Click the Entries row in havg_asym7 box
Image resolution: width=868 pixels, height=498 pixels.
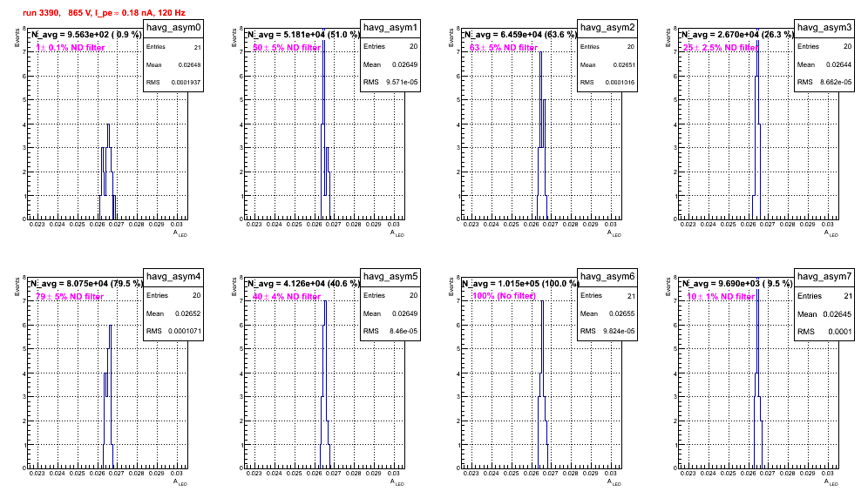click(x=824, y=296)
